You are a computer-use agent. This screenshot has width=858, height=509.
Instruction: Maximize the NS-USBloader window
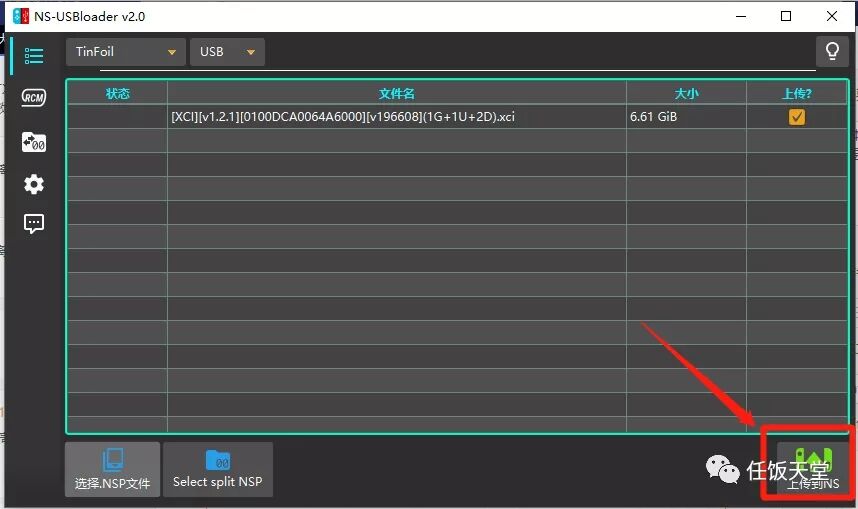tap(786, 16)
